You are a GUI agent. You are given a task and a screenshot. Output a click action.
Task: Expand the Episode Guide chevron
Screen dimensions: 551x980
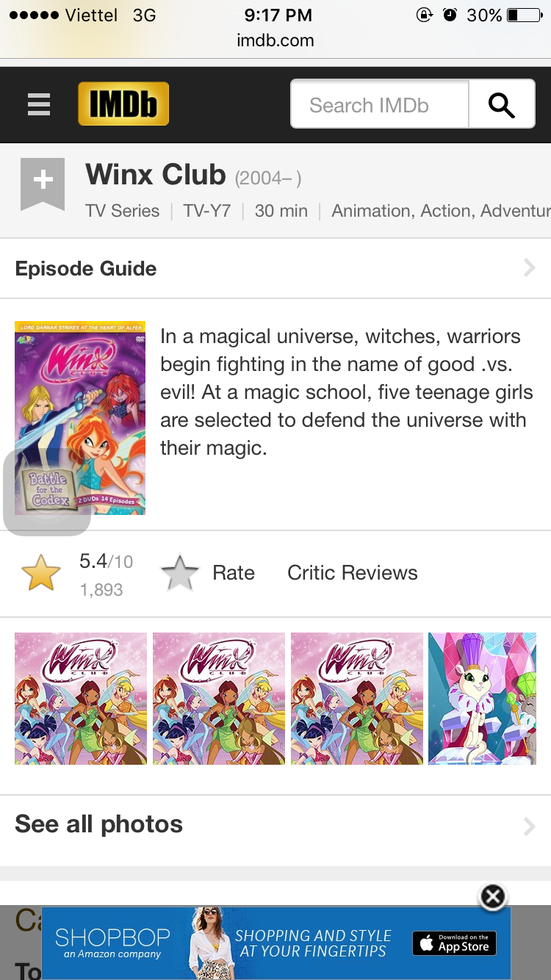pyautogui.click(x=529, y=268)
